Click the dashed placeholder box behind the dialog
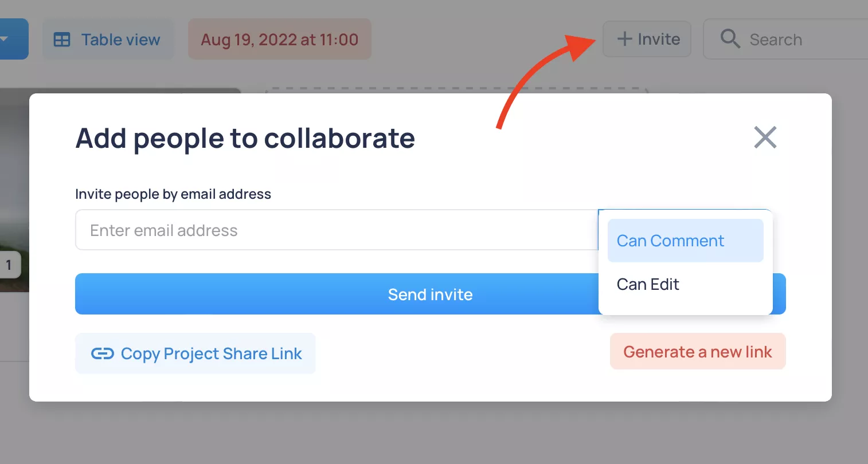The image size is (868, 464). coord(456,91)
